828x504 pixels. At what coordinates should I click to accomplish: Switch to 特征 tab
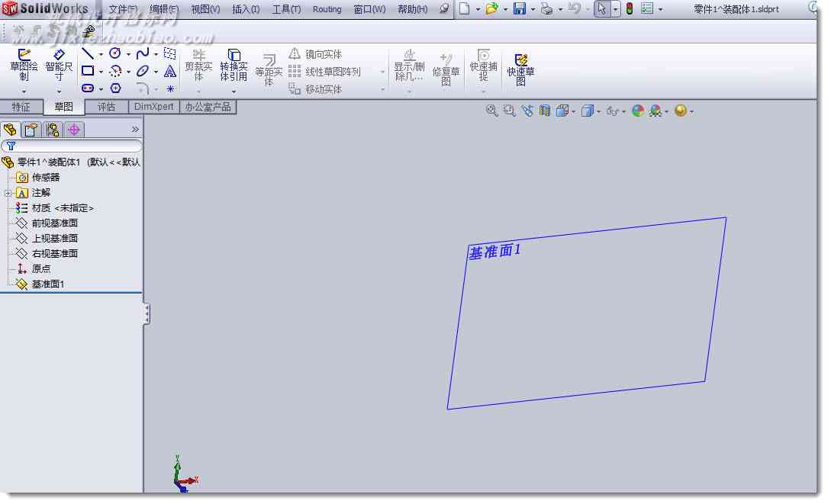(x=21, y=108)
